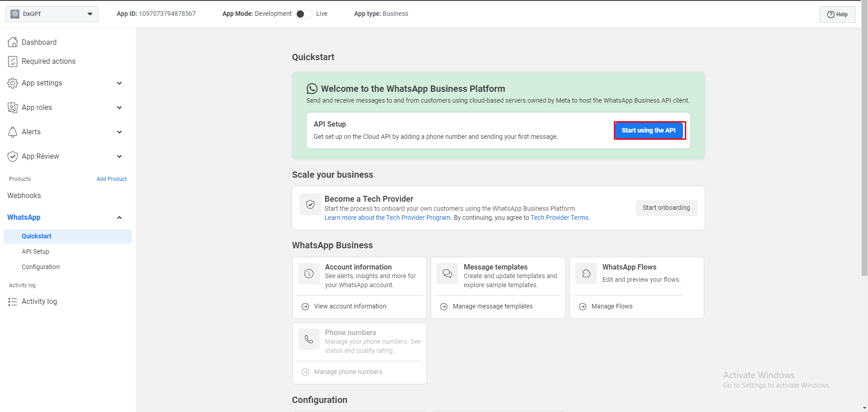The height and width of the screenshot is (412, 868).
Task: Click the Start onboarding button
Action: point(666,208)
